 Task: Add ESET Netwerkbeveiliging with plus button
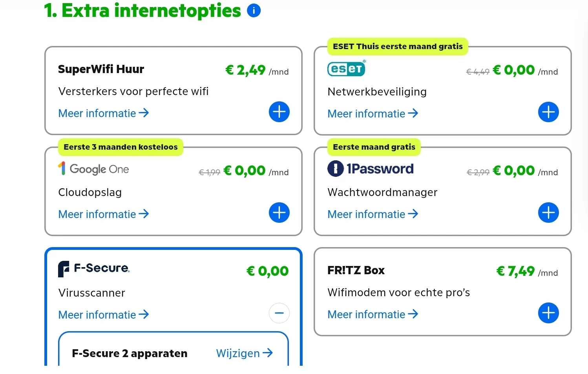548,112
